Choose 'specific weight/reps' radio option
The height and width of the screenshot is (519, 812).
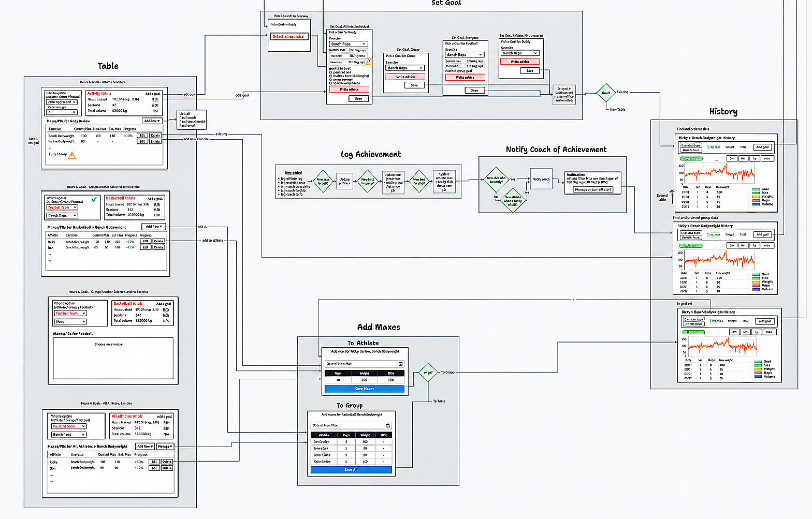[x=331, y=83]
